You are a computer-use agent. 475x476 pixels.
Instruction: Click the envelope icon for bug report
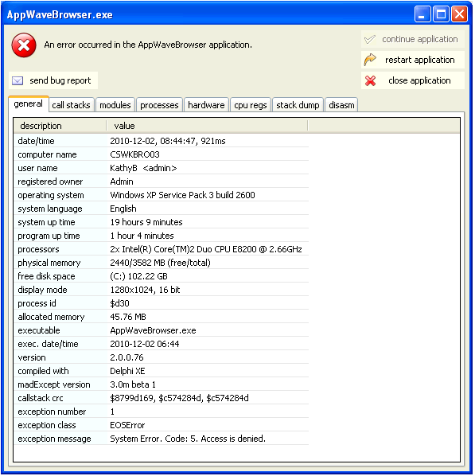(18, 80)
